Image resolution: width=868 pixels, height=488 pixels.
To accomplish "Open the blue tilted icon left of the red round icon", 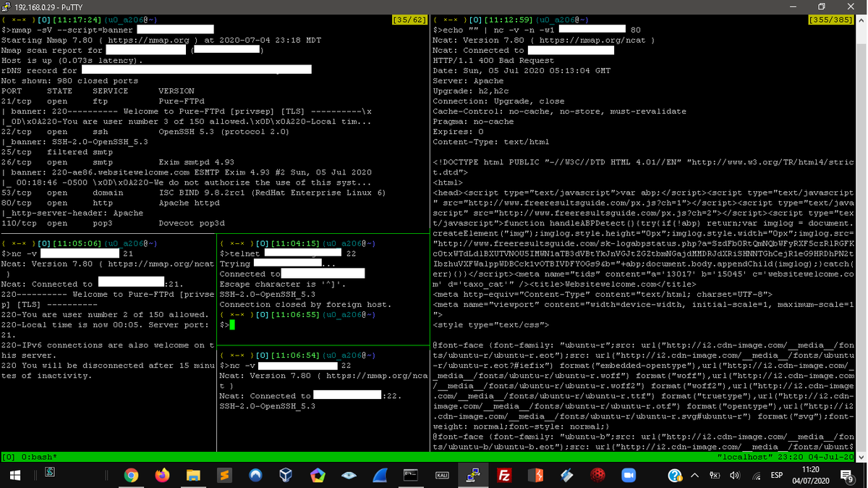I will (567, 475).
